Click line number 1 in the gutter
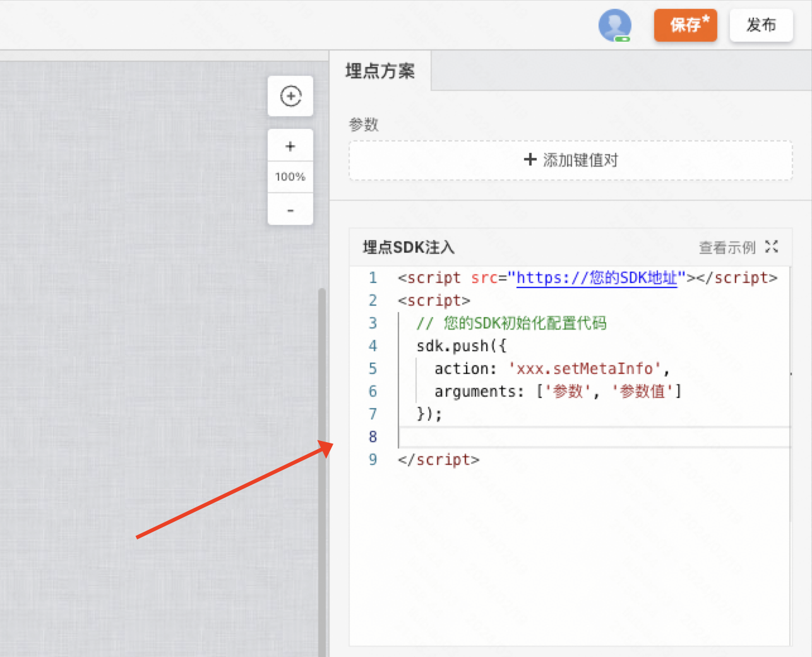This screenshot has height=657, width=812. pos(373,277)
